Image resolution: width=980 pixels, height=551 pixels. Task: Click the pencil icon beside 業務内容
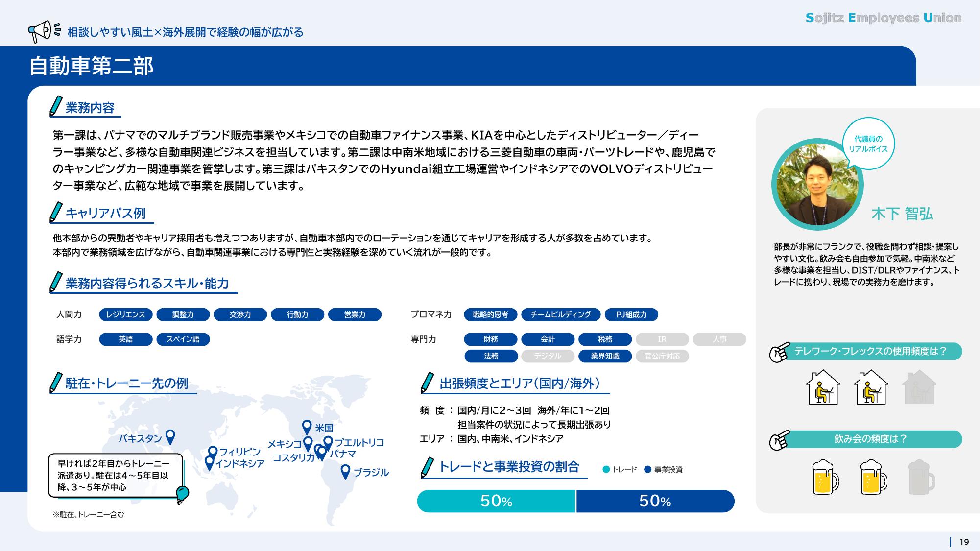pyautogui.click(x=56, y=106)
